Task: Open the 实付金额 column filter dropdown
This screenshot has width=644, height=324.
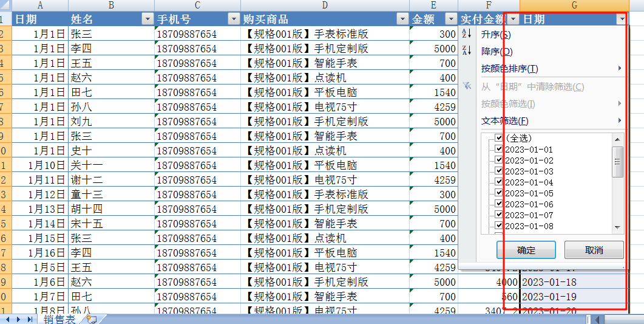Action: [514, 19]
